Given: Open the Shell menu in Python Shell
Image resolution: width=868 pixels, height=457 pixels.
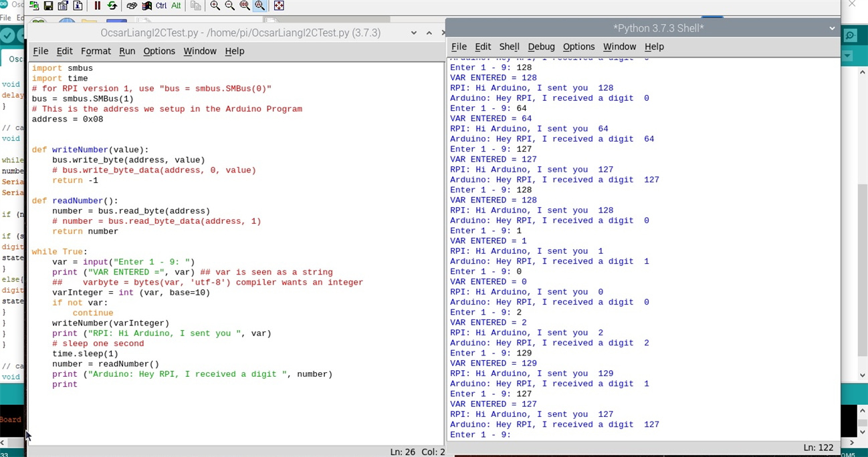Looking at the screenshot, I should (x=509, y=46).
